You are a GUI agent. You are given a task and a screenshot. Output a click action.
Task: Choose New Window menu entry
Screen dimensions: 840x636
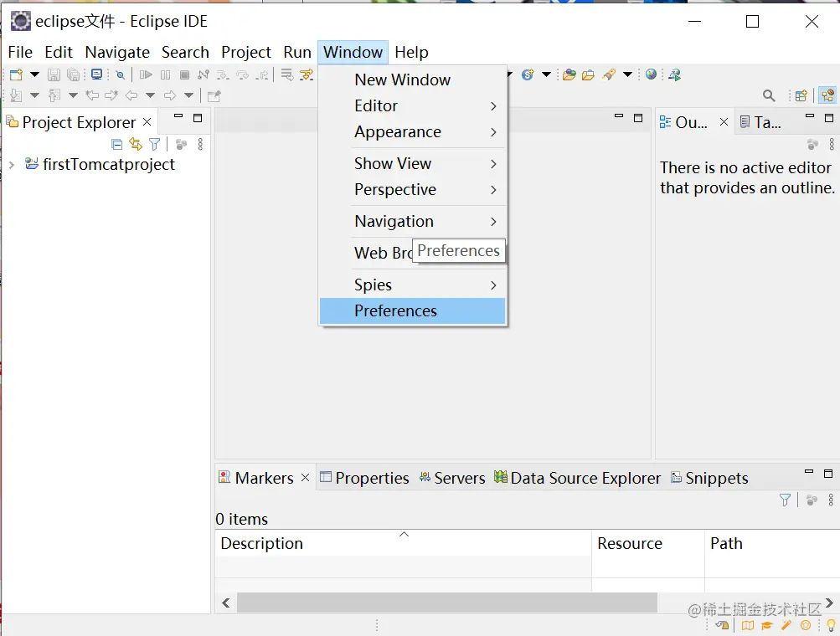pyautogui.click(x=413, y=79)
